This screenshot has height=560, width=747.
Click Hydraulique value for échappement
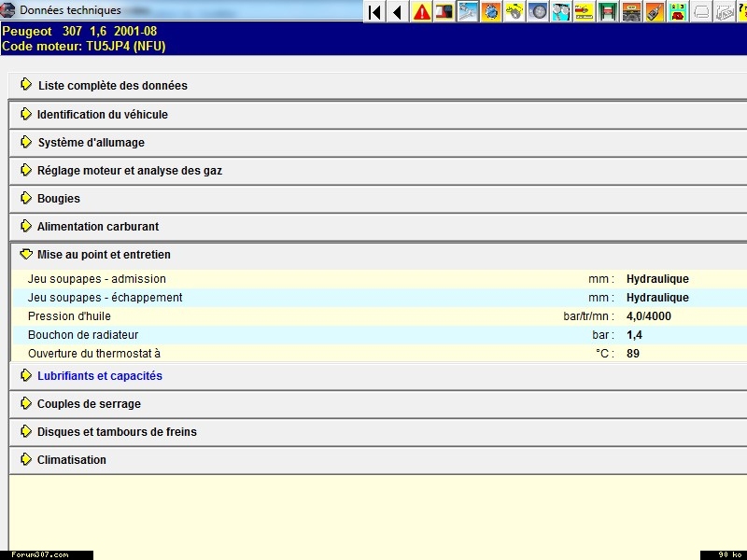pyautogui.click(x=657, y=298)
